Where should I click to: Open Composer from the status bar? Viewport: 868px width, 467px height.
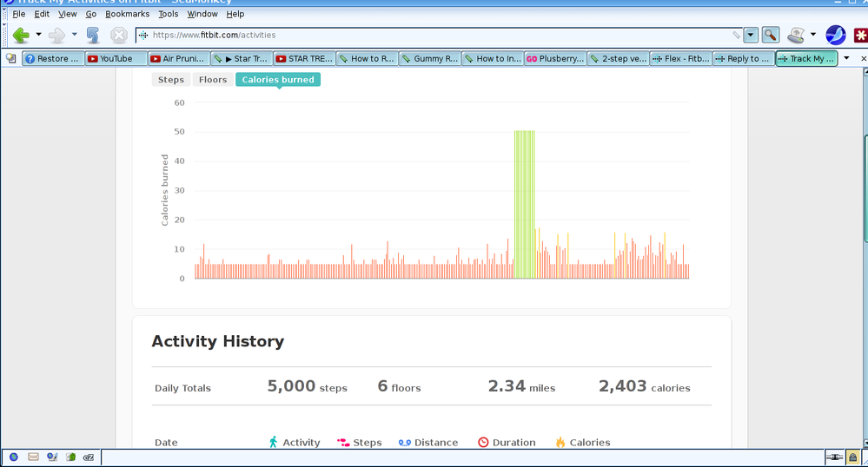(x=52, y=457)
